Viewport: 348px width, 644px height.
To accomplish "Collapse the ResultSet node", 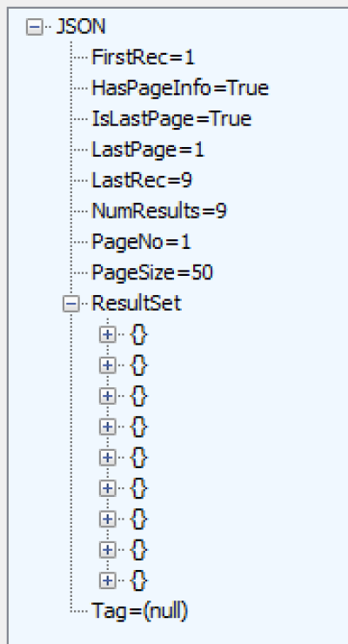I will [x=71, y=305].
